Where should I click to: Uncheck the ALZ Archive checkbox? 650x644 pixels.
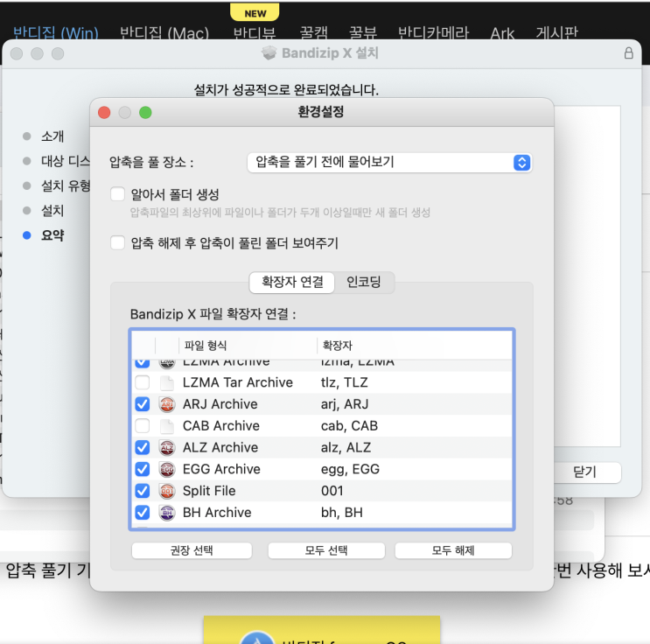click(x=143, y=447)
